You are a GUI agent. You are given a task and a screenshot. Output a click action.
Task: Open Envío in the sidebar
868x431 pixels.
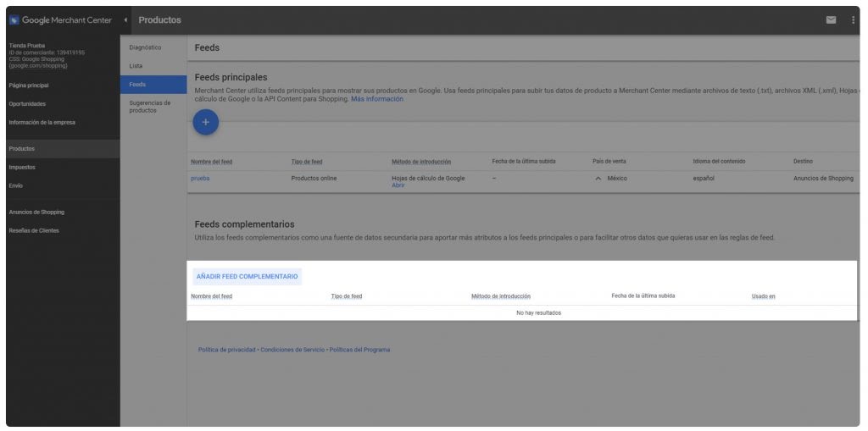point(15,186)
